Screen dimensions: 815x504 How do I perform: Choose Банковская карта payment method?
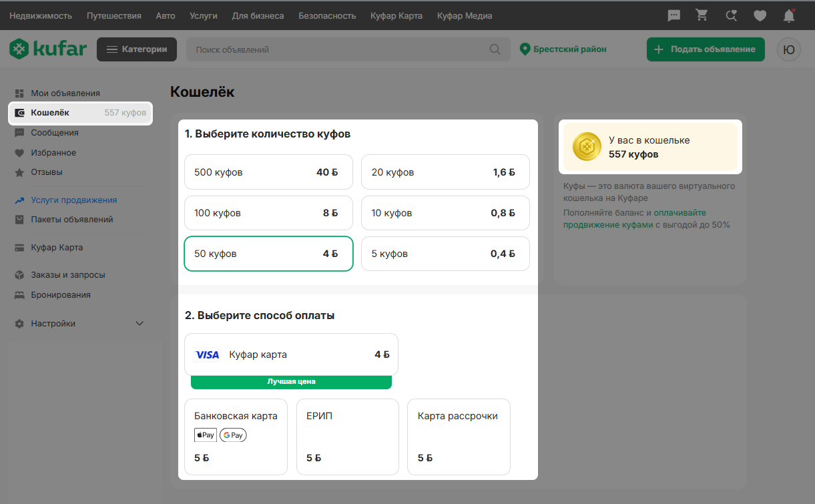pyautogui.click(x=236, y=437)
